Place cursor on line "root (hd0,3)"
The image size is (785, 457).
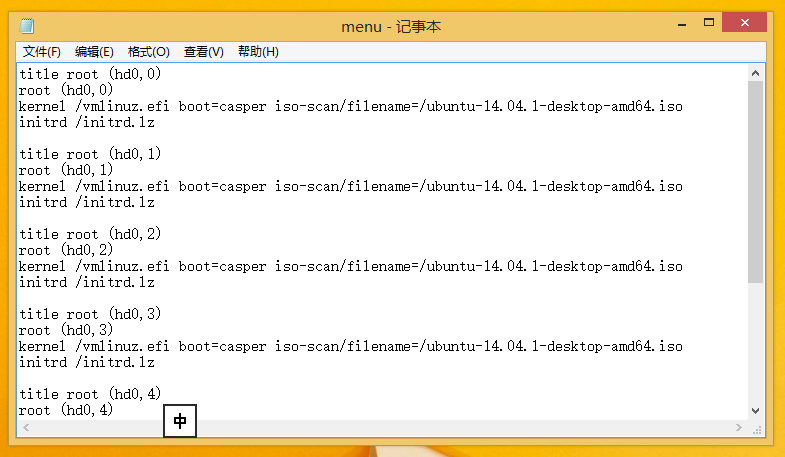[66, 330]
